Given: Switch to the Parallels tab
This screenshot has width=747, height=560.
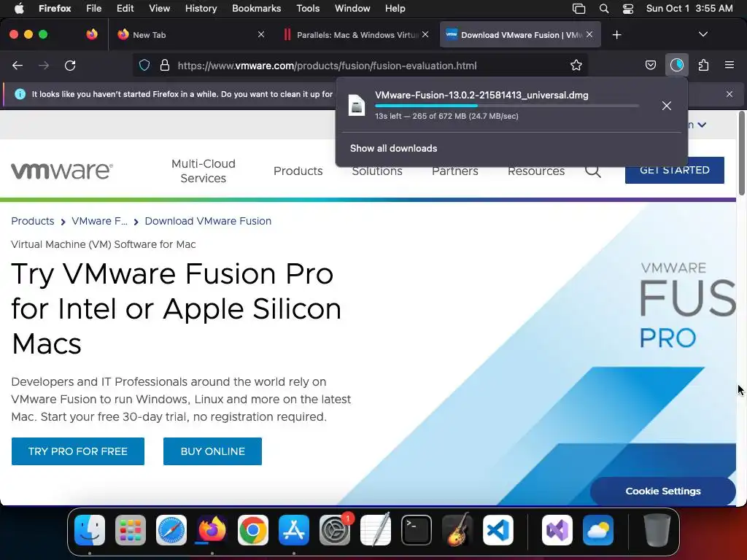Looking at the screenshot, I should tap(355, 35).
